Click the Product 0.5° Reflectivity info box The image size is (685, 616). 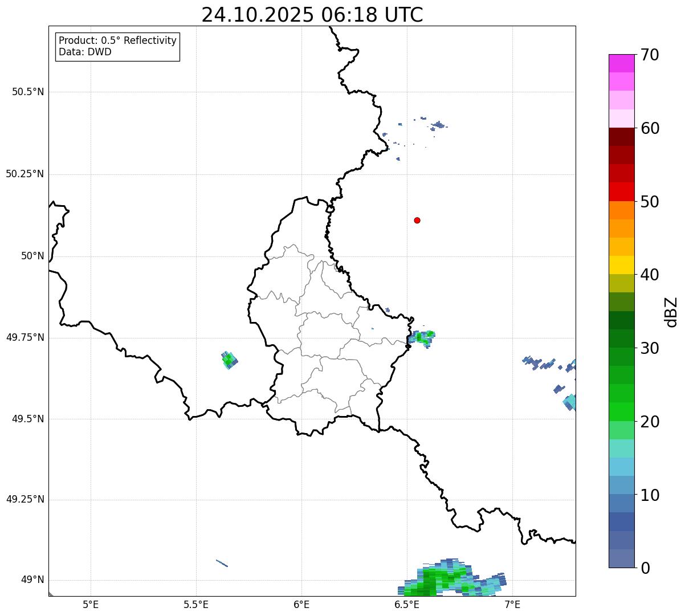(117, 47)
